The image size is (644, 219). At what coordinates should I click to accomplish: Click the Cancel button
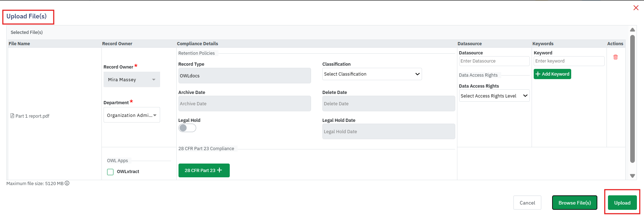tap(527, 203)
